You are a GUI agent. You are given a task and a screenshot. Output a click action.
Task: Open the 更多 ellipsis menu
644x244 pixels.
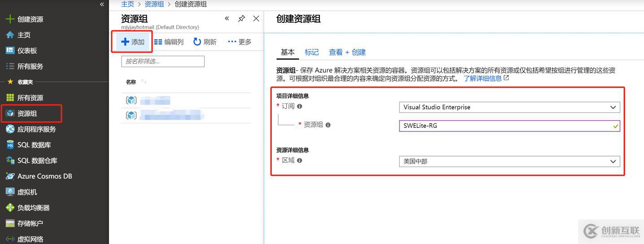239,42
